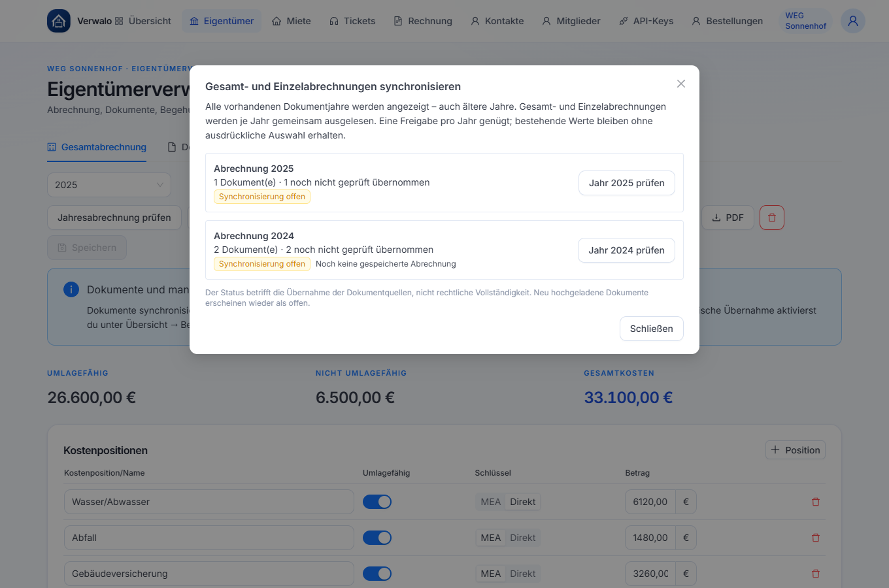Screen dimensions: 889x588
Task: Click the Verwalo house logo icon
Action: [x=59, y=21]
